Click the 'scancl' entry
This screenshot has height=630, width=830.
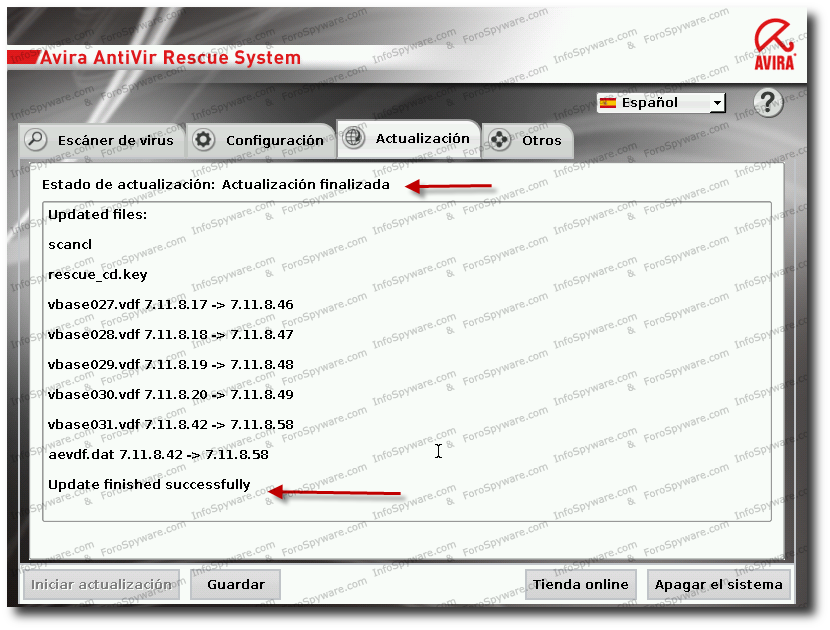(70, 245)
